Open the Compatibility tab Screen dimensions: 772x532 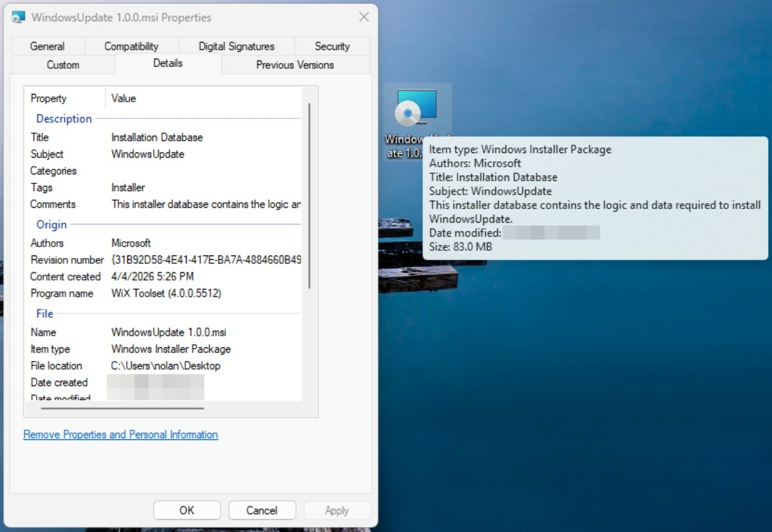[x=131, y=46]
